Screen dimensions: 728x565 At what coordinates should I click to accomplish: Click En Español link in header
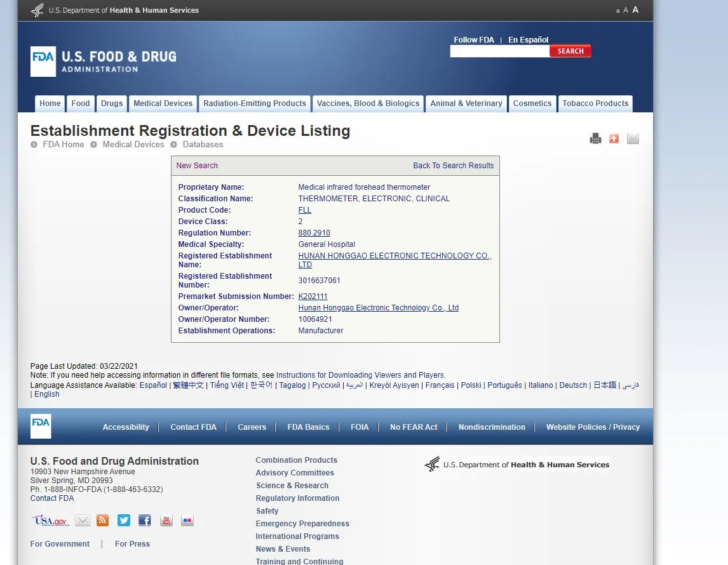(529, 40)
